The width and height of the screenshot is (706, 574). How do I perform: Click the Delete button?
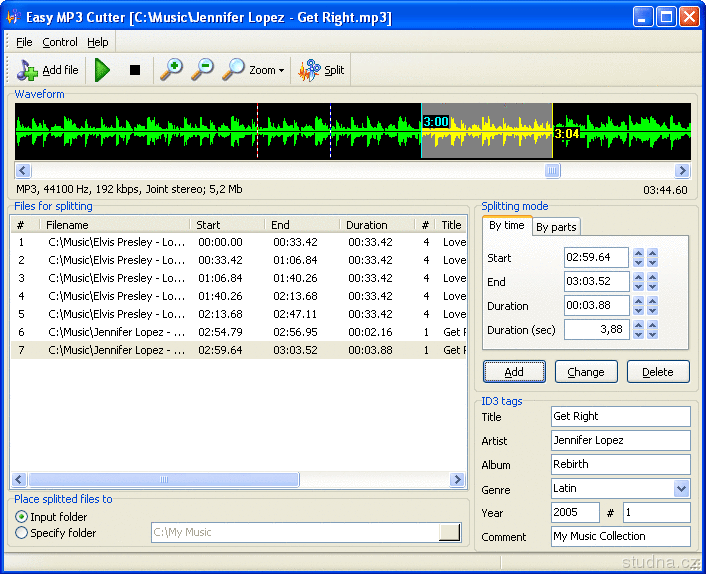pyautogui.click(x=657, y=372)
